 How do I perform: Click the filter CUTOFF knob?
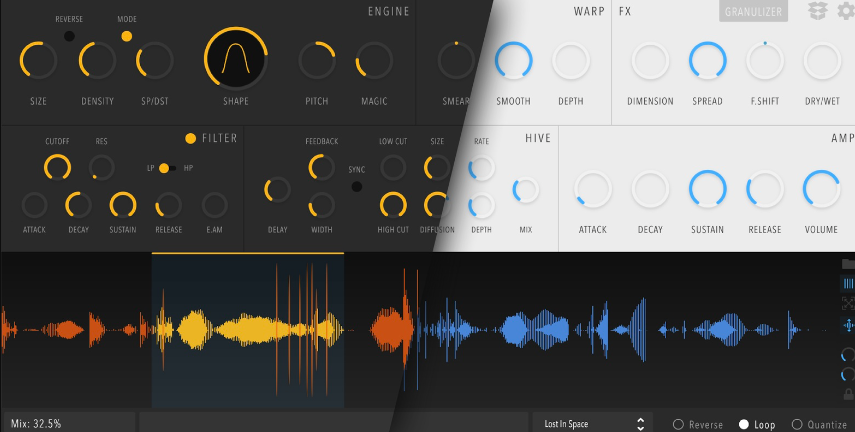point(57,167)
